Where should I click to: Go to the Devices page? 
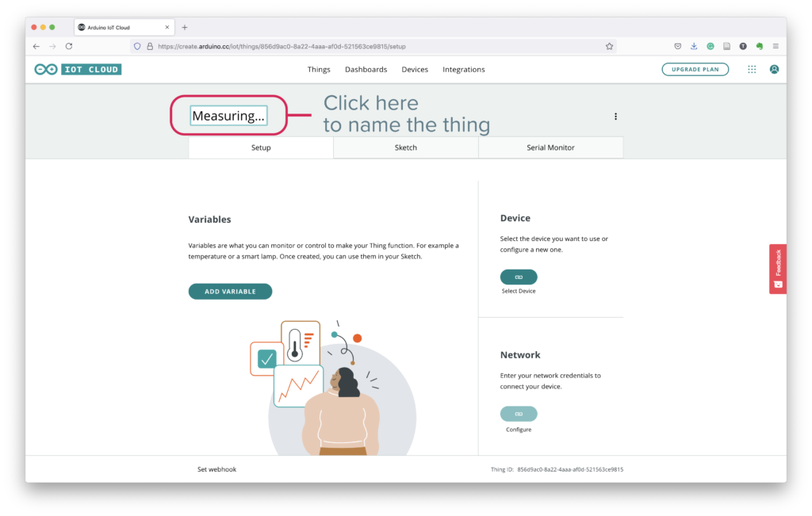pyautogui.click(x=415, y=69)
